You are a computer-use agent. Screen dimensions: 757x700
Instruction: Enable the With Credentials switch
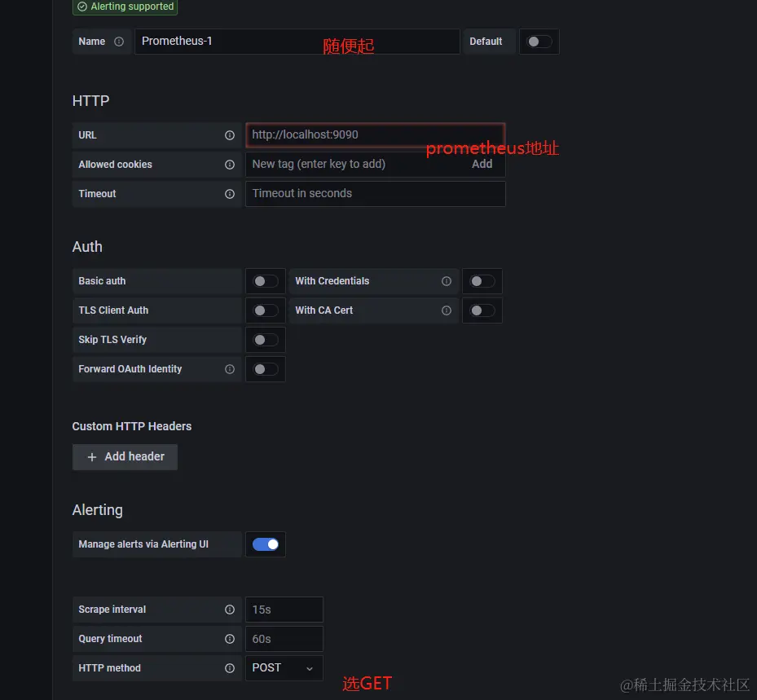[482, 281]
